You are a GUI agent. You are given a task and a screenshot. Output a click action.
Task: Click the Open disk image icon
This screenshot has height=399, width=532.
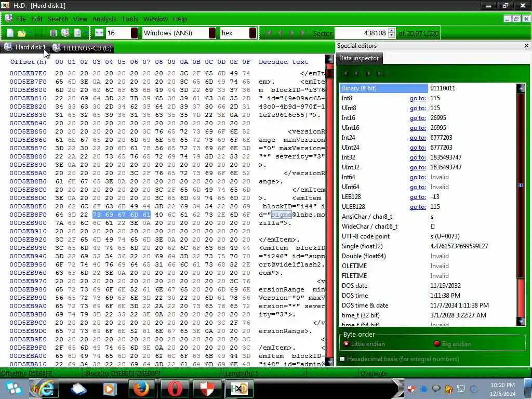point(78,33)
